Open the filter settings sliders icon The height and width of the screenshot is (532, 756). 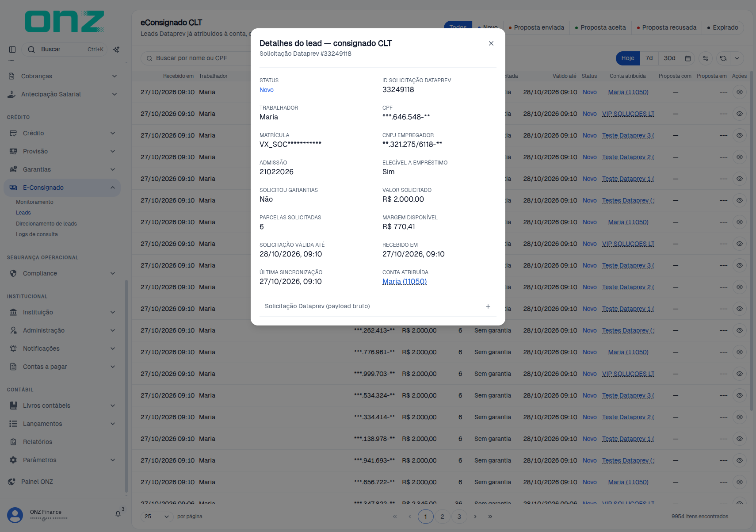706,58
